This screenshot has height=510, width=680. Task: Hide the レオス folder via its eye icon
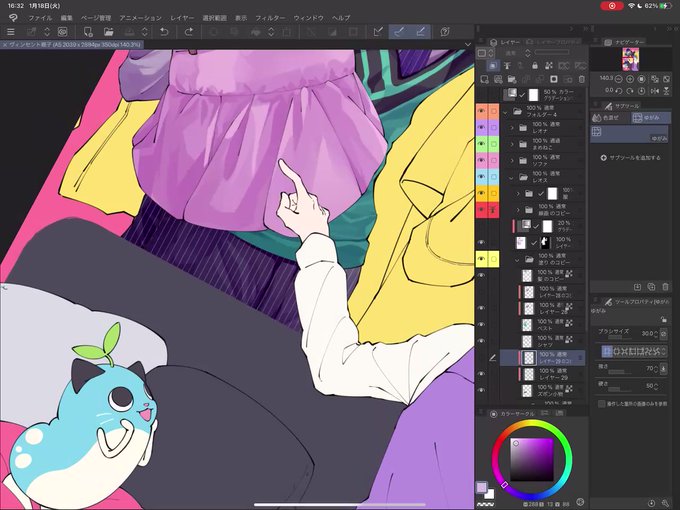(x=481, y=177)
